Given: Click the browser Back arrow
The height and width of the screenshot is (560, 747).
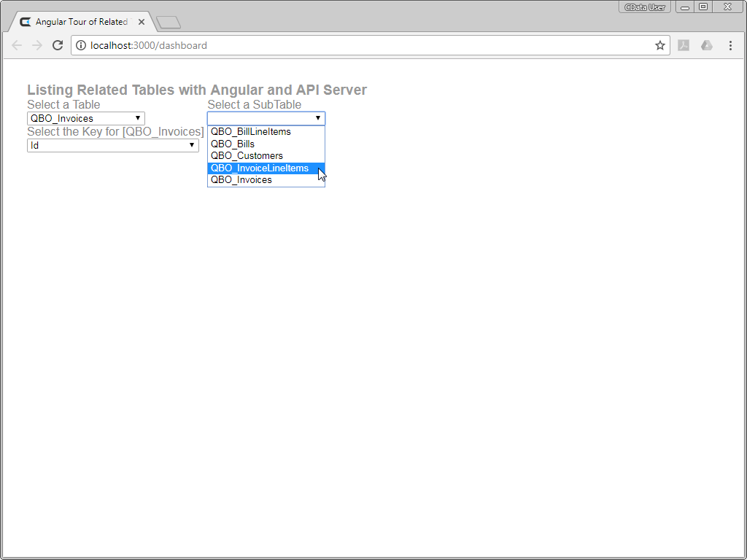Looking at the screenshot, I should point(17,45).
